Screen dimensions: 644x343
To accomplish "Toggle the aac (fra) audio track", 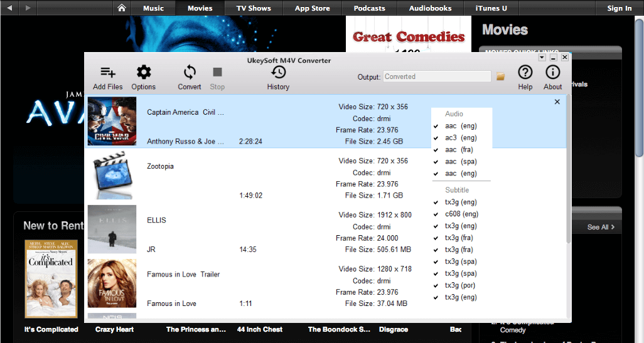I will tap(436, 150).
